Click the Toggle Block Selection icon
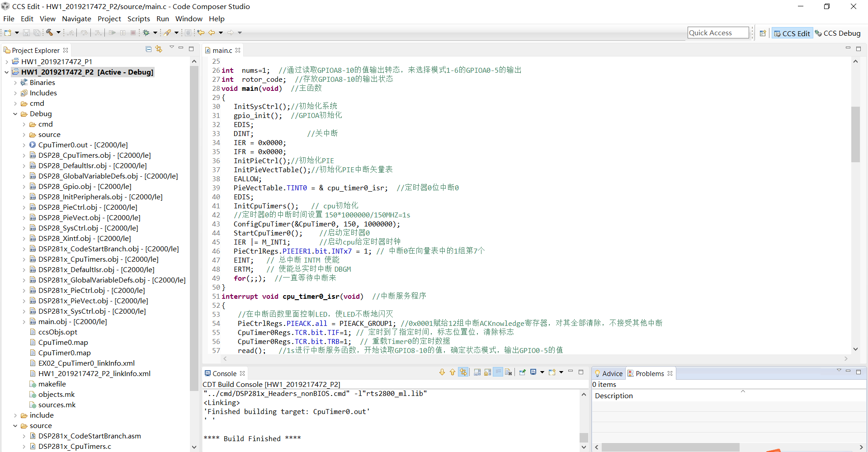 click(188, 33)
